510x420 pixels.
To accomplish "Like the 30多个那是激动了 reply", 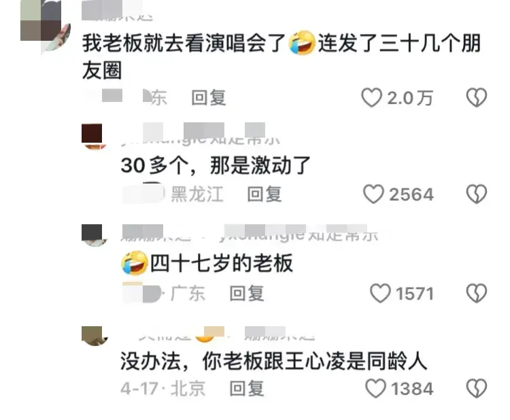I will (x=373, y=194).
